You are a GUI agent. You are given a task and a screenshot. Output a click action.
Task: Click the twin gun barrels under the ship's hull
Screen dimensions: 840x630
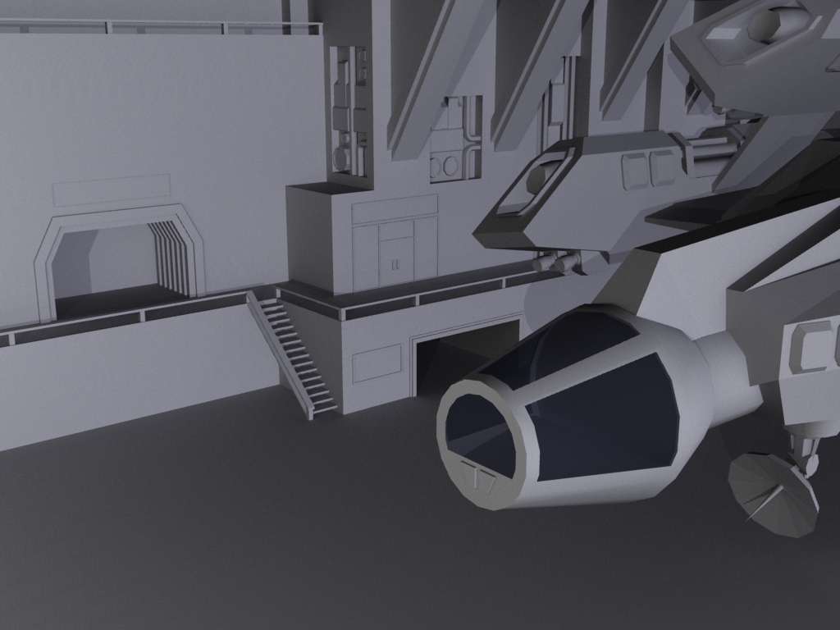pos(556,262)
